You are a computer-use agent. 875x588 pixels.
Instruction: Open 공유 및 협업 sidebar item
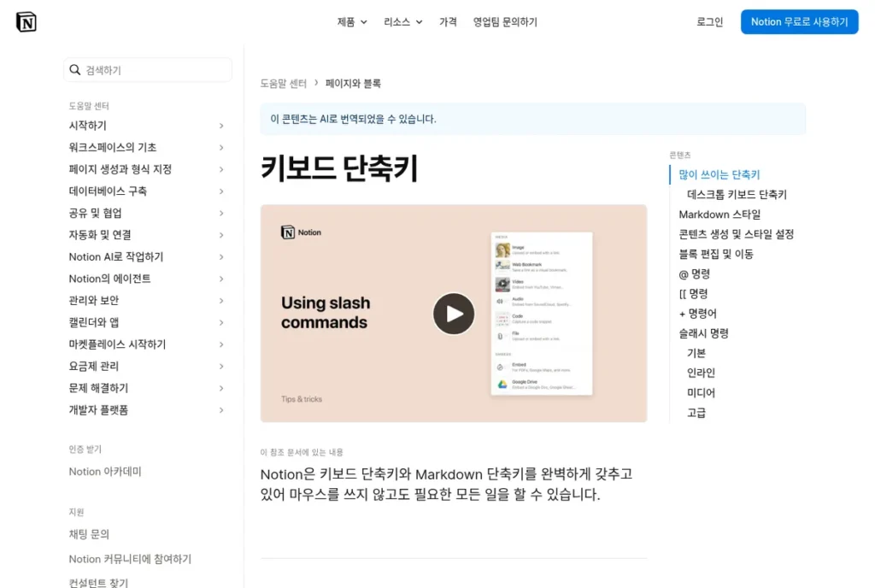point(95,213)
